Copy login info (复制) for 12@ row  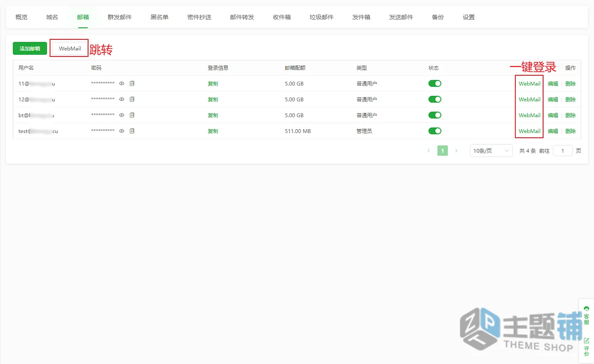tap(213, 100)
